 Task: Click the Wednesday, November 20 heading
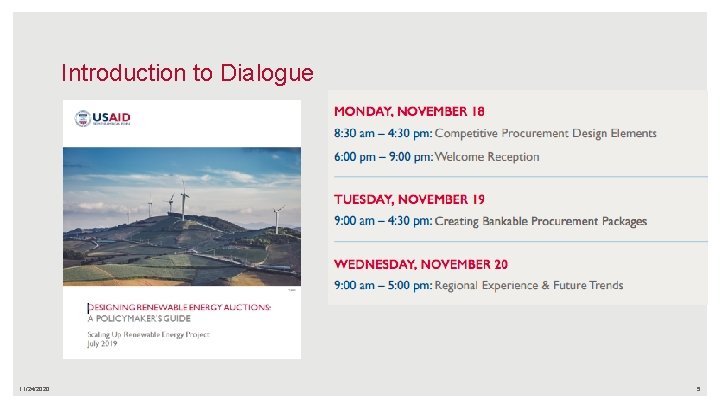pos(421,264)
